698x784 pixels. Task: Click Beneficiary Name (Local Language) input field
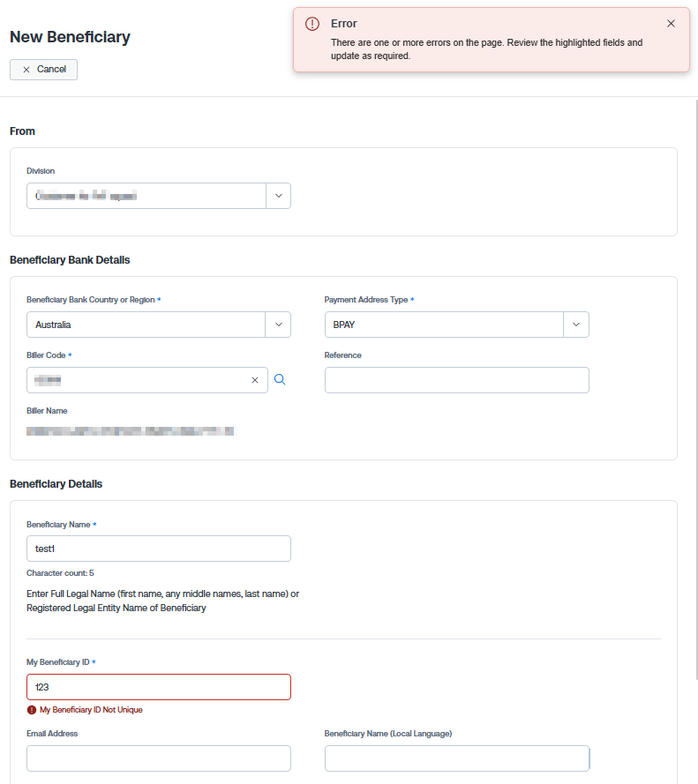coord(457,758)
